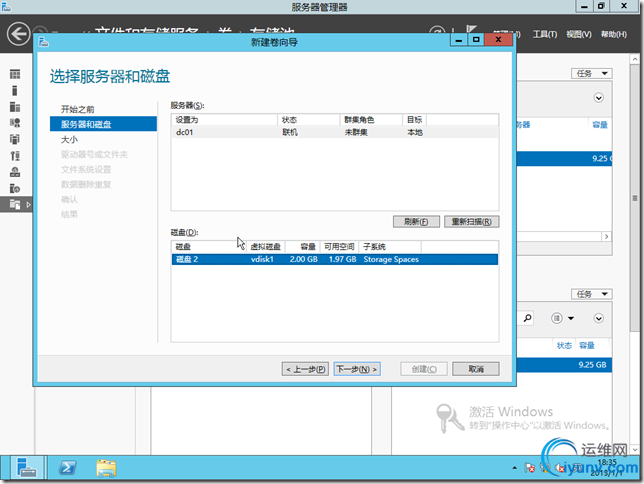The width and height of the screenshot is (644, 484).
Task: Click the vdisk1 cell
Action: [x=262, y=259]
